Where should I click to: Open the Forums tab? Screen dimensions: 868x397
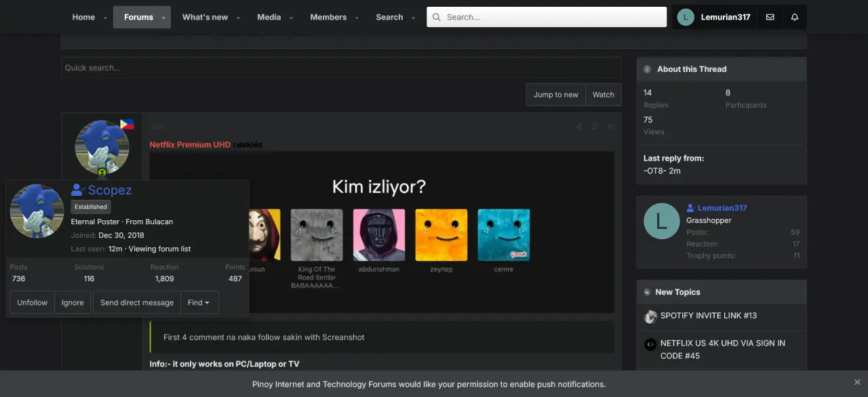(x=138, y=17)
